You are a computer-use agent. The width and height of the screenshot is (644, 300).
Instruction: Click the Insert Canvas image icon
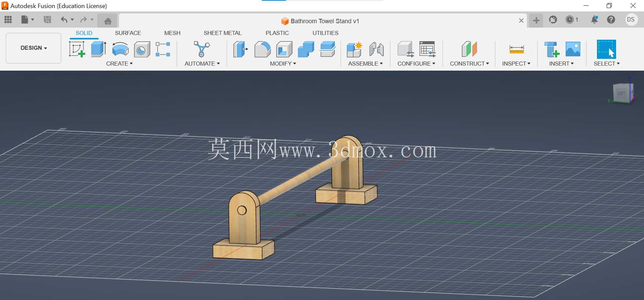[x=573, y=49]
